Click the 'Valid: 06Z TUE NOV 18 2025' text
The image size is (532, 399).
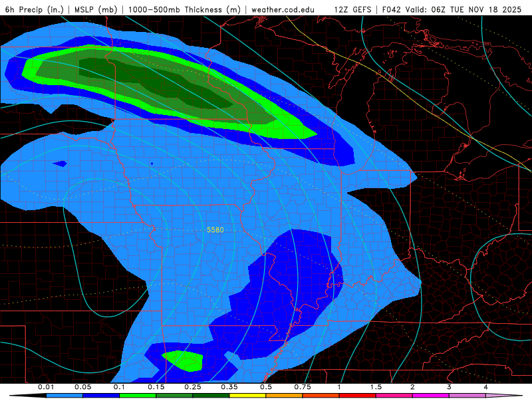tap(463, 9)
